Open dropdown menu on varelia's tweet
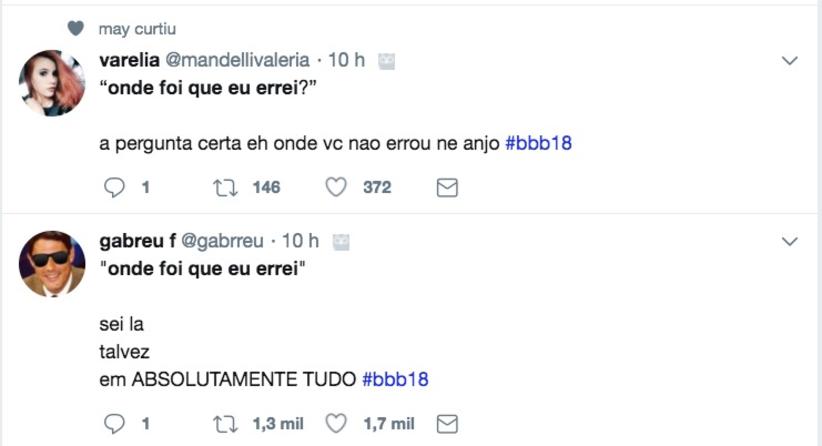Screen dimensions: 822x446 (789, 61)
